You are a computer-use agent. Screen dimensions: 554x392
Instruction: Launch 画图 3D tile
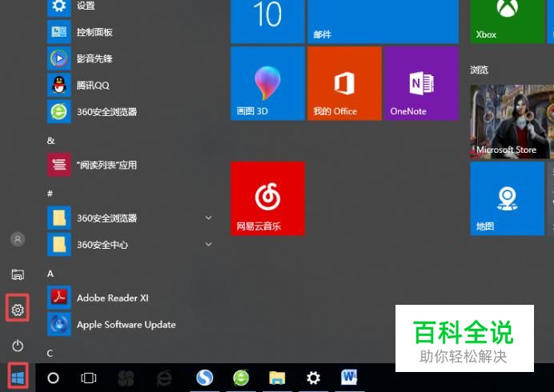pyautogui.click(x=267, y=83)
